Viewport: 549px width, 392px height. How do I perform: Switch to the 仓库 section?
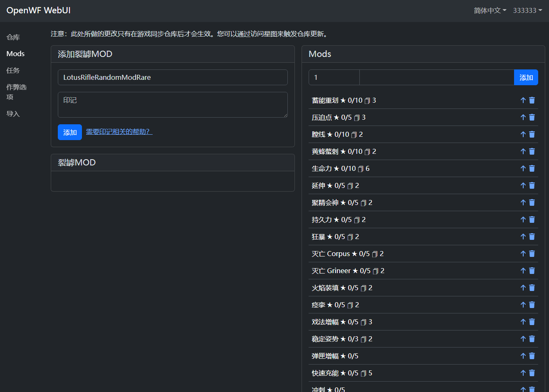point(13,37)
